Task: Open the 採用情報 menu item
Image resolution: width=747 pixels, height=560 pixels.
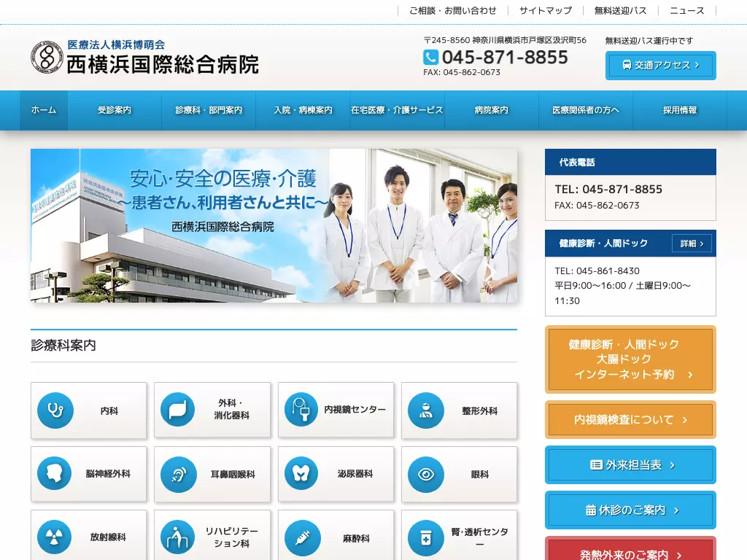Action: coord(680,110)
